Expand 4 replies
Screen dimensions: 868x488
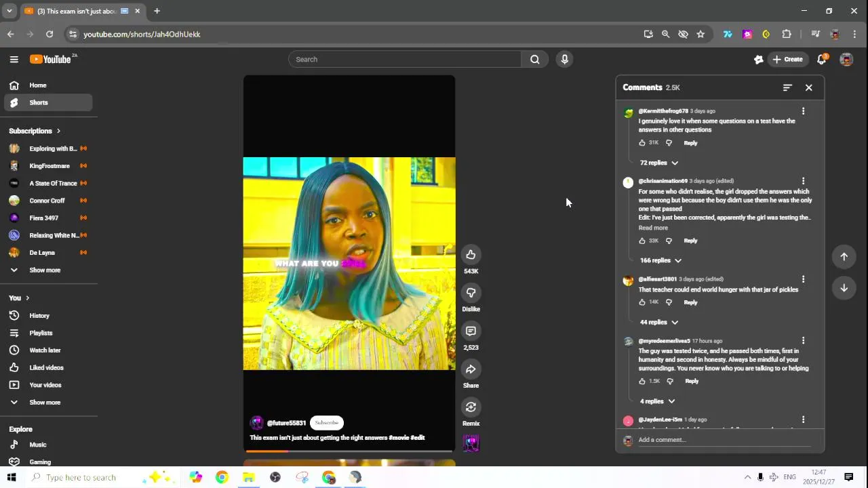(657, 401)
